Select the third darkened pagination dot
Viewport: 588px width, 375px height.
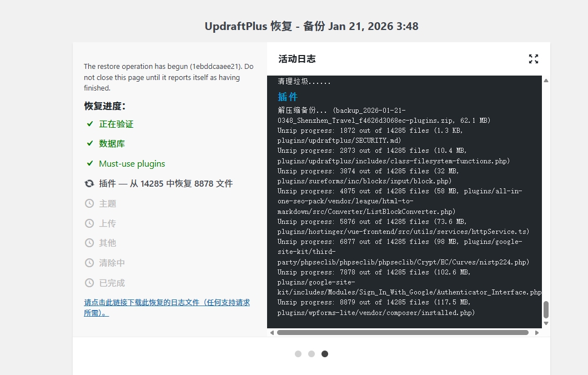pos(325,353)
